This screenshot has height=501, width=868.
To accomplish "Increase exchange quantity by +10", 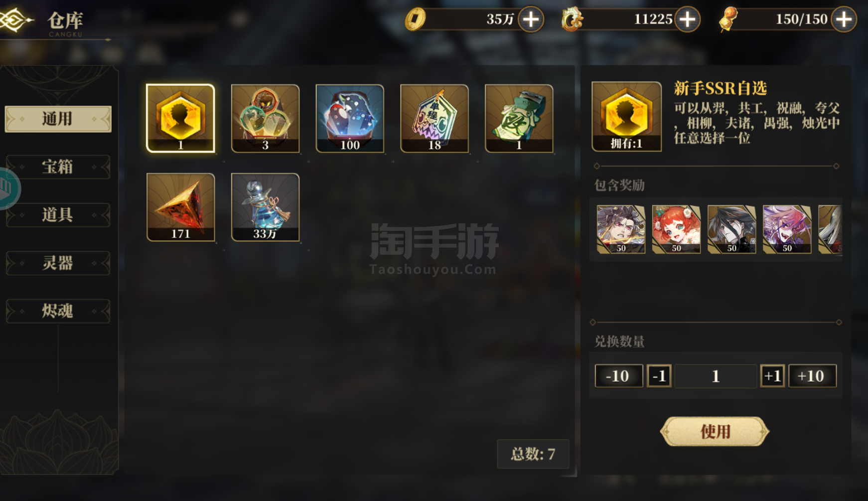I will [812, 376].
